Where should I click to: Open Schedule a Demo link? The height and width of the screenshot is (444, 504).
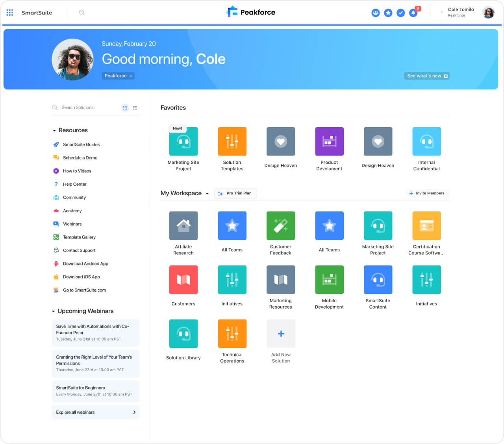pos(80,158)
